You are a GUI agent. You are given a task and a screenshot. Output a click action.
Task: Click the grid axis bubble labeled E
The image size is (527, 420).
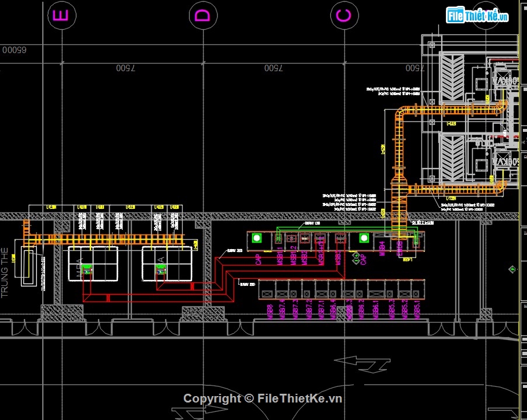[x=59, y=15]
